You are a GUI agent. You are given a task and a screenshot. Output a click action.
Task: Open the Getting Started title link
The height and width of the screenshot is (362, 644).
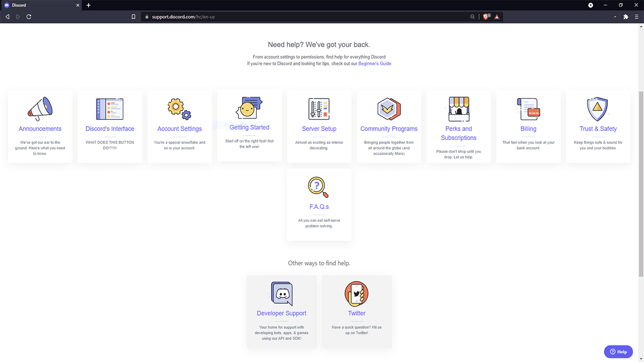[x=250, y=127]
